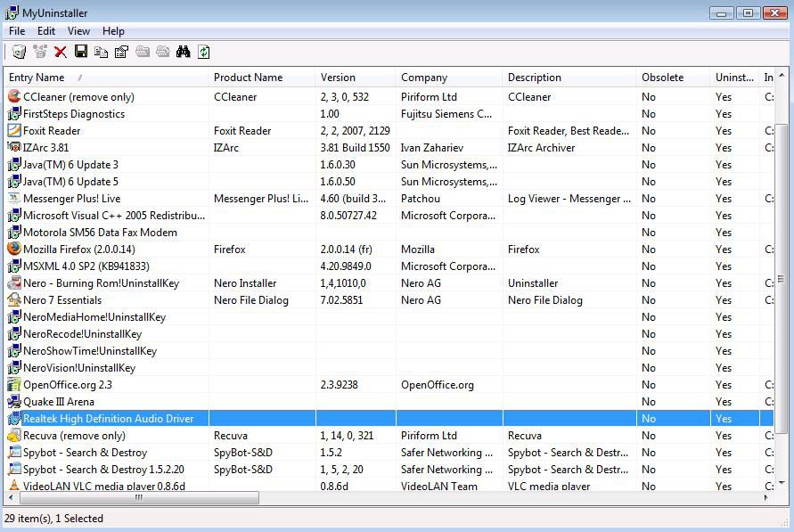The image size is (794, 532).
Task: Click the IZArc 3.81 entry icon
Action: click(14, 147)
